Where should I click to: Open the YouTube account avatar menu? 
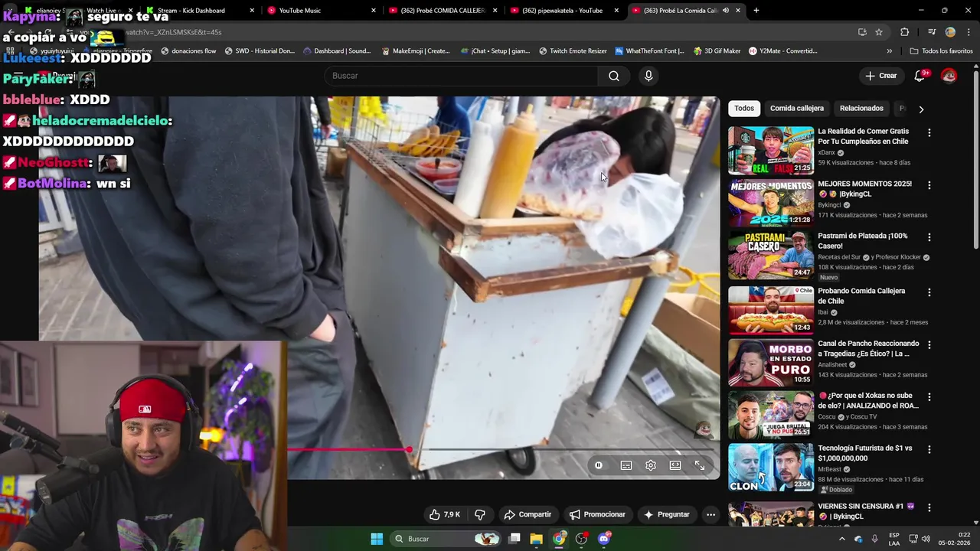coord(949,76)
